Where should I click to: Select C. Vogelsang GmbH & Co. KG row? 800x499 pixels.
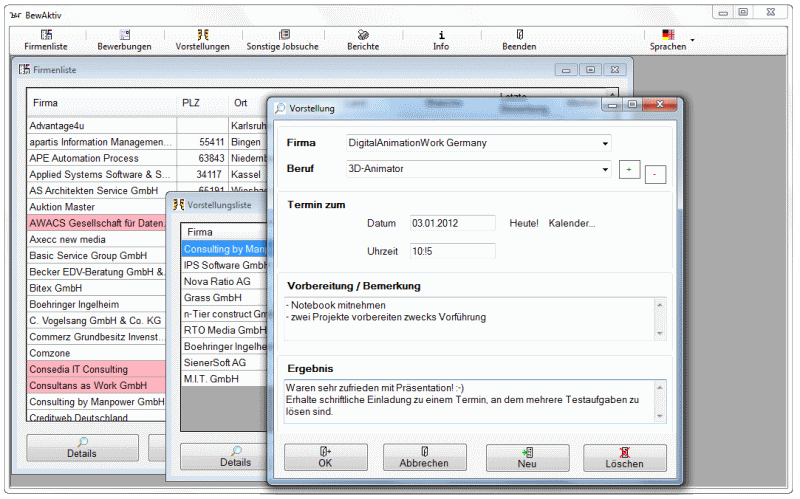[97, 321]
